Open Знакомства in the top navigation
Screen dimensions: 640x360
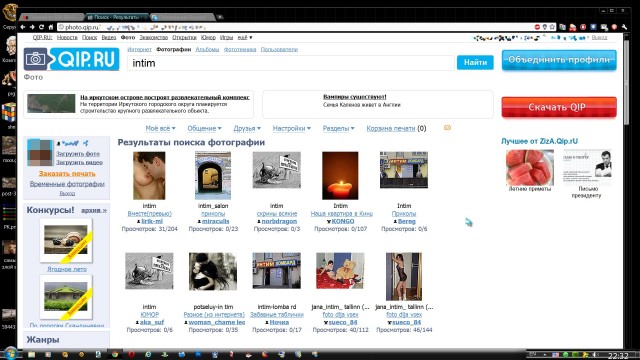click(x=153, y=38)
